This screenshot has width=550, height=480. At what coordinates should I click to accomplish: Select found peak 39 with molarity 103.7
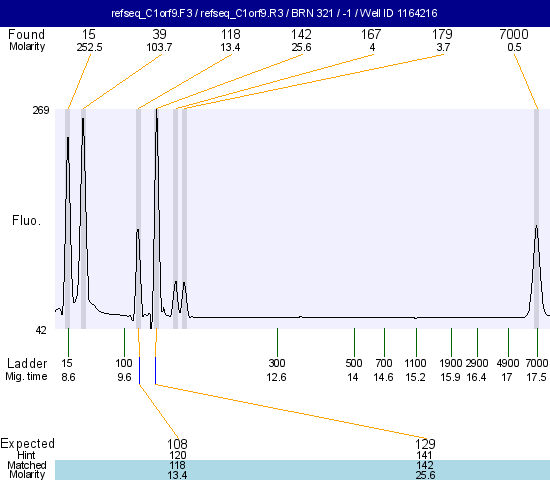pos(159,40)
